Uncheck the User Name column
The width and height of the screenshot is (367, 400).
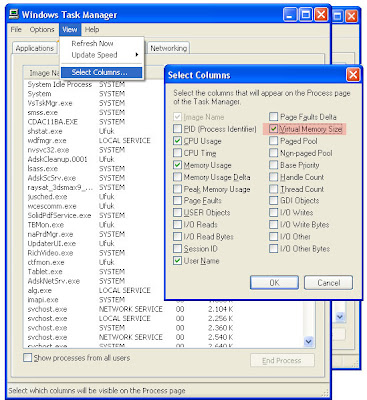point(177,260)
